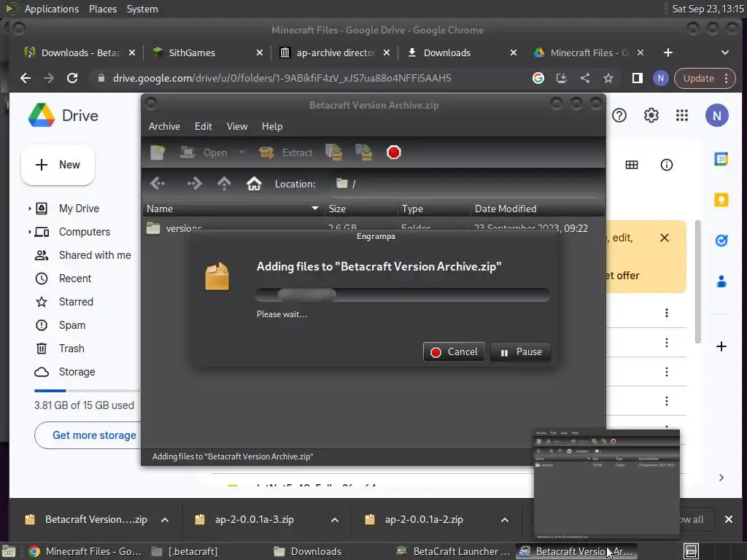Expand the Computers tree arrow
The image size is (747, 560).
pos(29,232)
